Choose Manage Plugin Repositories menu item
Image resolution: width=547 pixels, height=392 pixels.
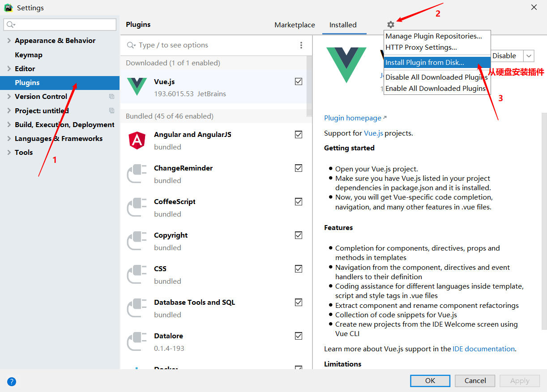437,36
